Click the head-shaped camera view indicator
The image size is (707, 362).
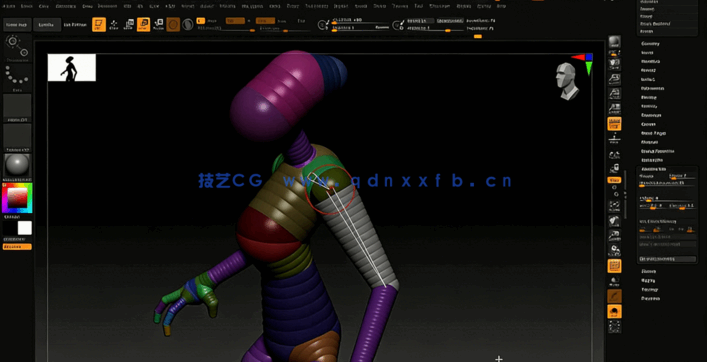pos(567,81)
